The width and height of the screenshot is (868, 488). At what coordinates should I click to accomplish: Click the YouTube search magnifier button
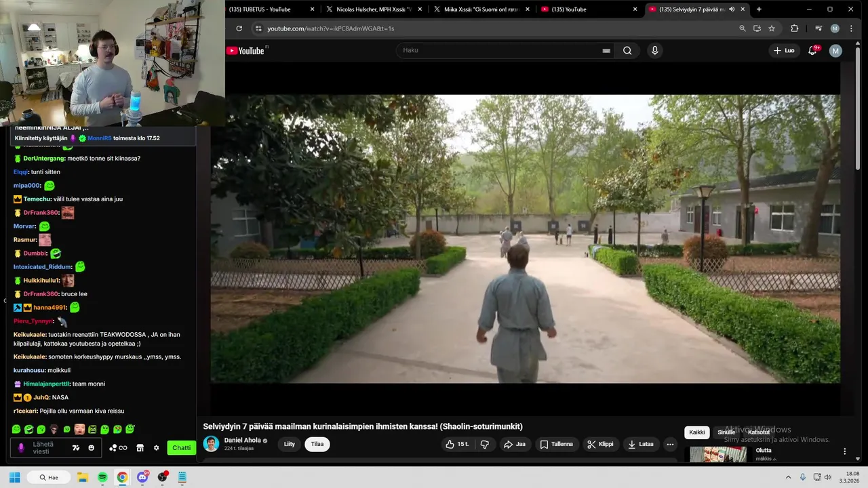(627, 51)
